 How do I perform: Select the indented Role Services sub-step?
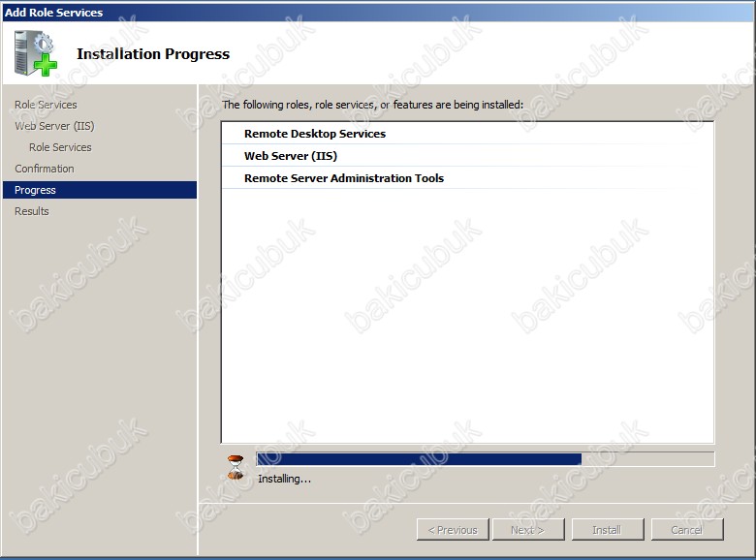pos(60,147)
